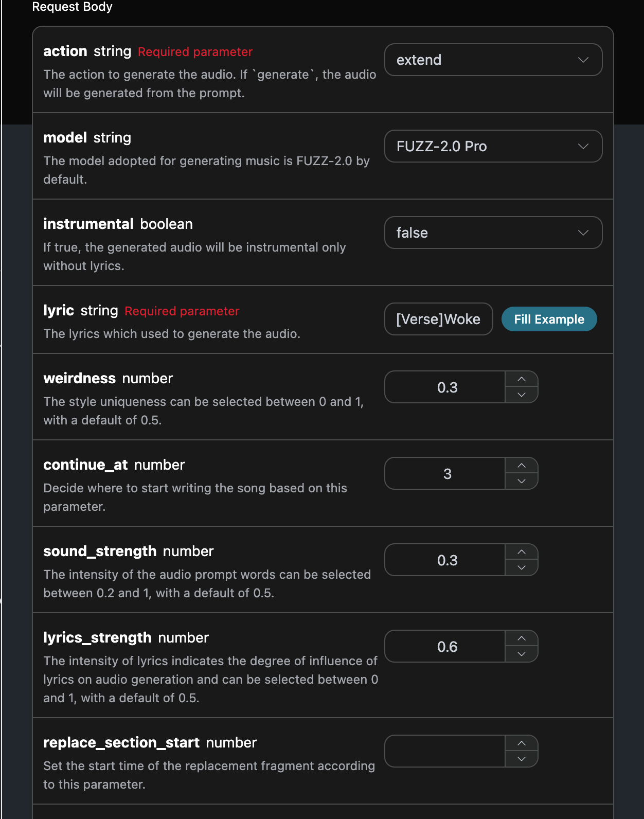Decrease lyrics_strength with the down arrow
This screenshot has height=819, width=644.
[x=522, y=654]
